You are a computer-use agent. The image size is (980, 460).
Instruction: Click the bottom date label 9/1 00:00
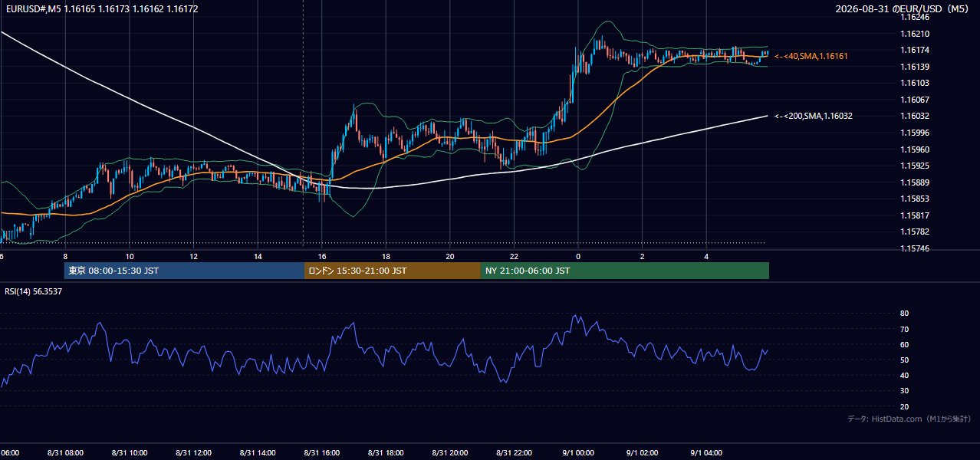pyautogui.click(x=578, y=452)
